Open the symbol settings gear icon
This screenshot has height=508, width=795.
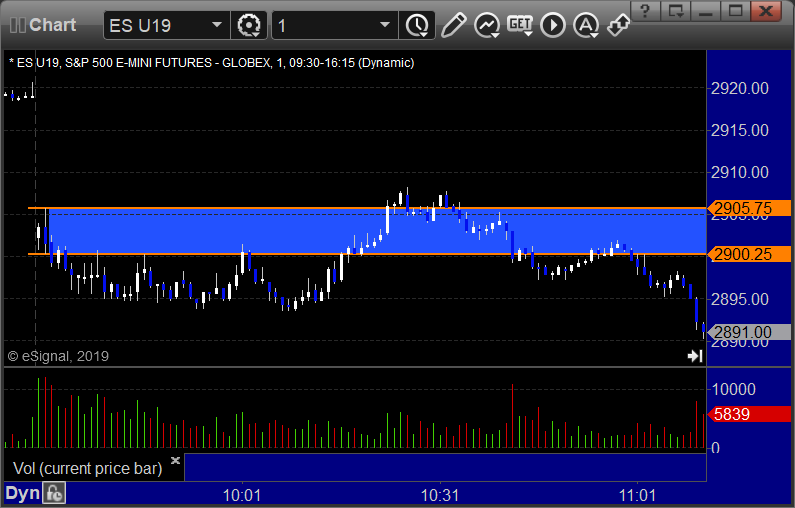click(248, 25)
